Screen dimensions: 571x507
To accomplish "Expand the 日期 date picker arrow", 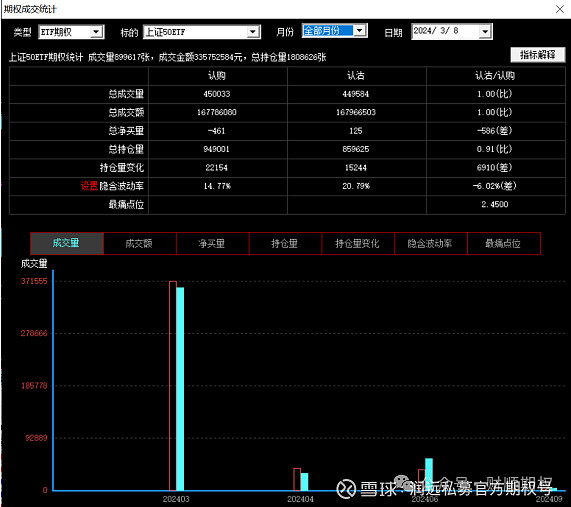I will tap(485, 31).
